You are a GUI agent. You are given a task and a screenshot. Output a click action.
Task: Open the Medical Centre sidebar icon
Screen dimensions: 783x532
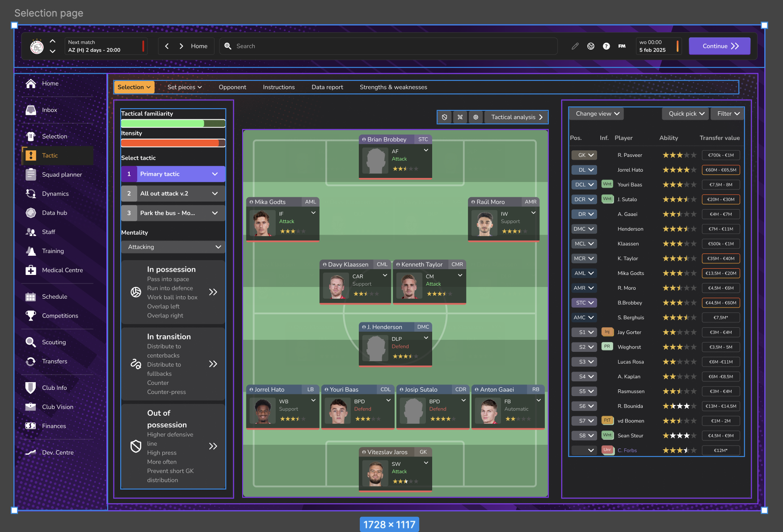tap(31, 270)
